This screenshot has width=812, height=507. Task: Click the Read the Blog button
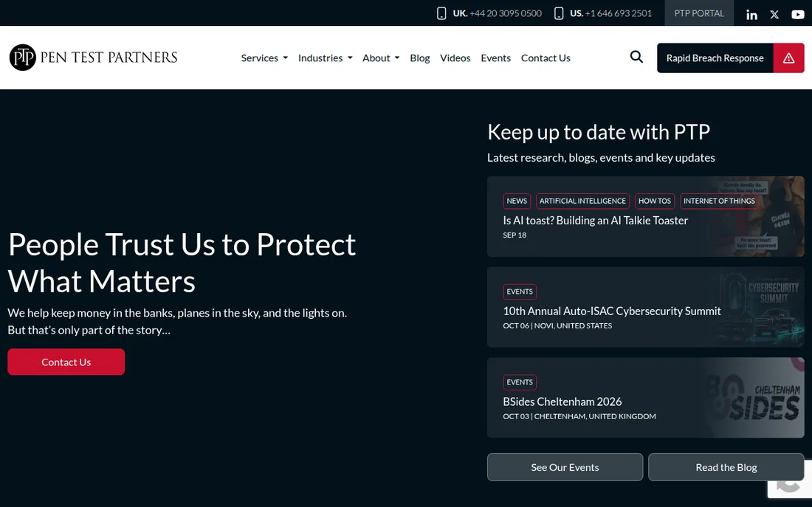[726, 467]
